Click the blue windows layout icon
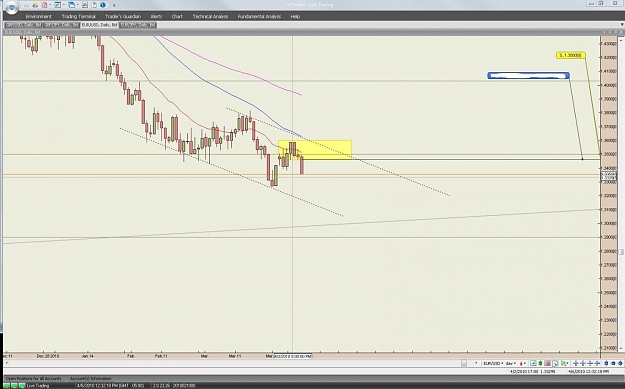The width and height of the screenshot is (625, 389). click(71, 5)
